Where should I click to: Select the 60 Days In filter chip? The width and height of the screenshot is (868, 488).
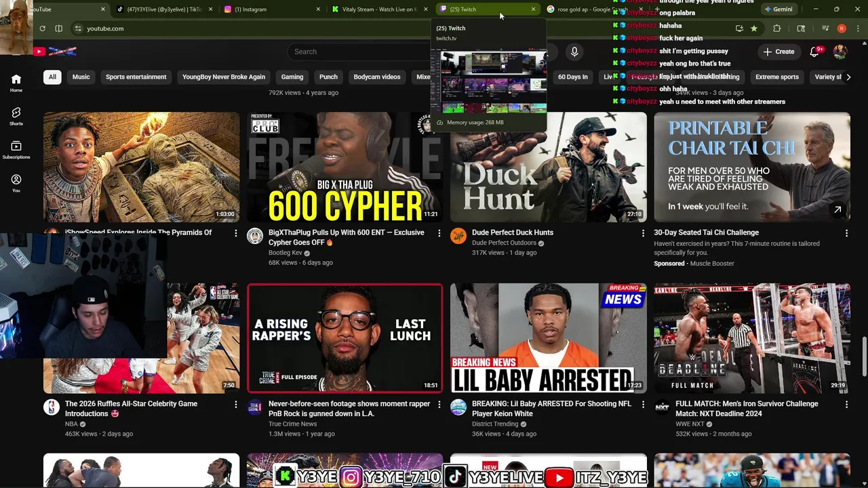coord(573,77)
